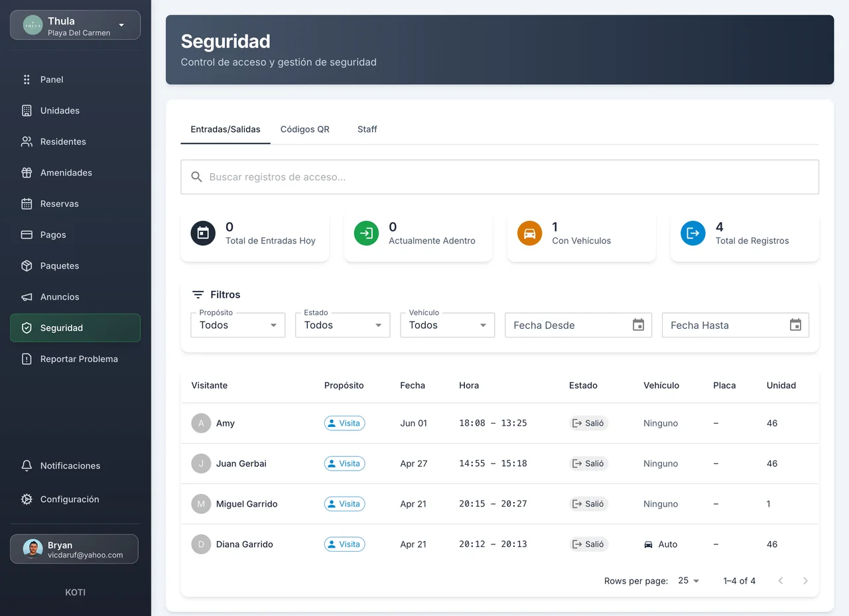Change the rows per page selector
Viewport: 849px width, 616px height.
(x=688, y=581)
